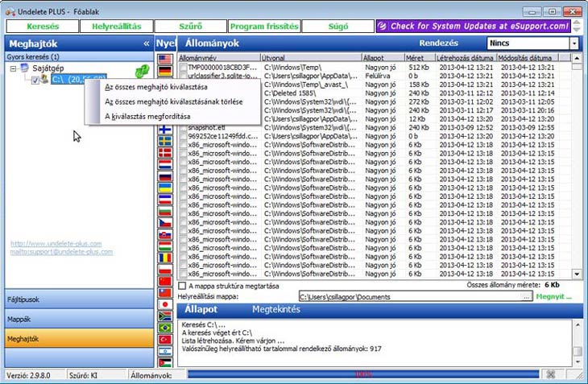Choose the Finnish flag language
The image size is (588, 384).
point(165,129)
